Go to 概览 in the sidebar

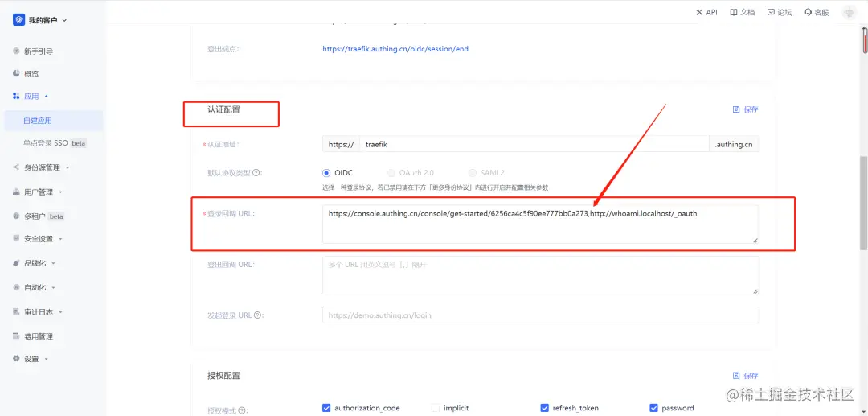pyautogui.click(x=31, y=74)
